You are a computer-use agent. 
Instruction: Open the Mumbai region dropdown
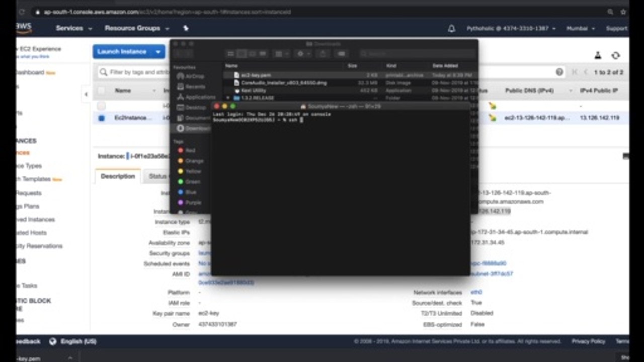[581, 29]
